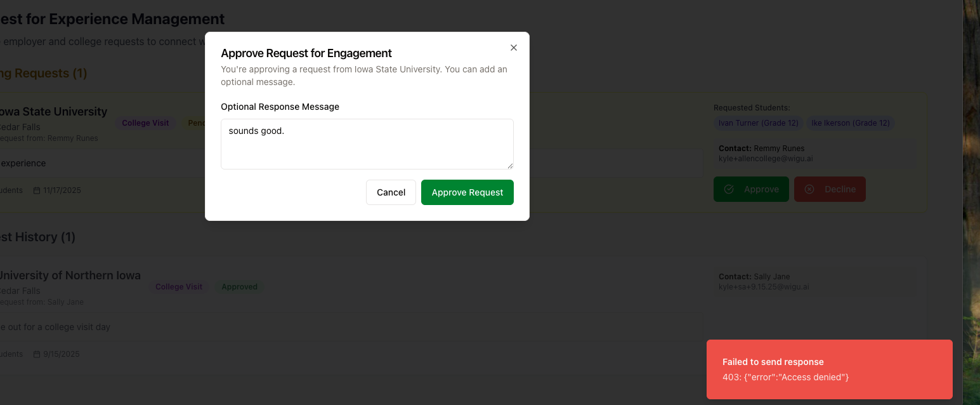Dismiss the Failed to send response toast
Viewport: 980px width, 405px height.
coord(829,369)
